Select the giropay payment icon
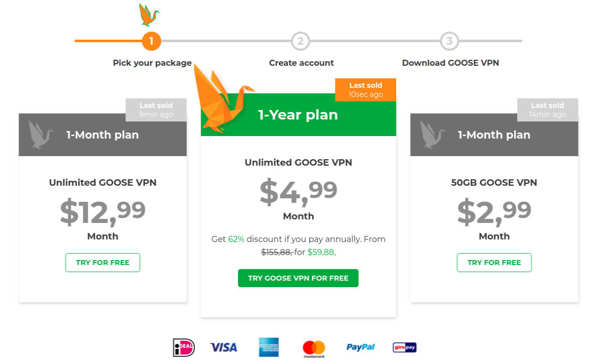Screen dimensions: 593x364 click(405, 347)
